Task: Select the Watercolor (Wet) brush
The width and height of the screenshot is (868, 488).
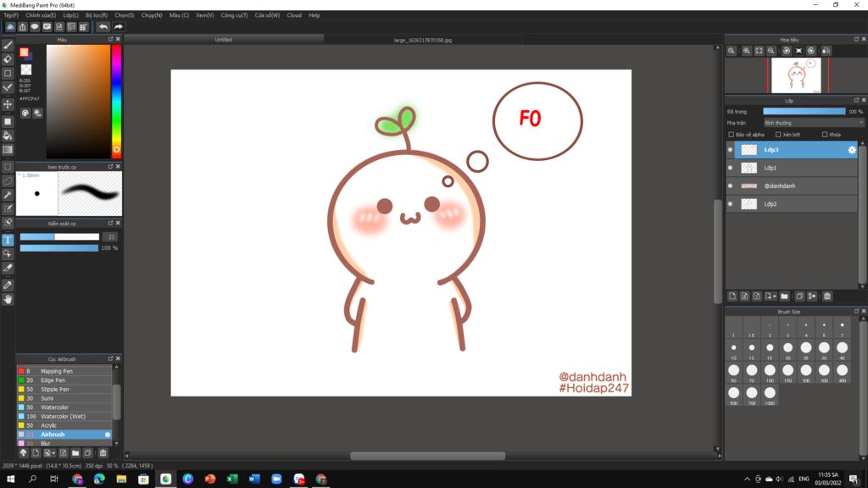Action: tap(64, 417)
